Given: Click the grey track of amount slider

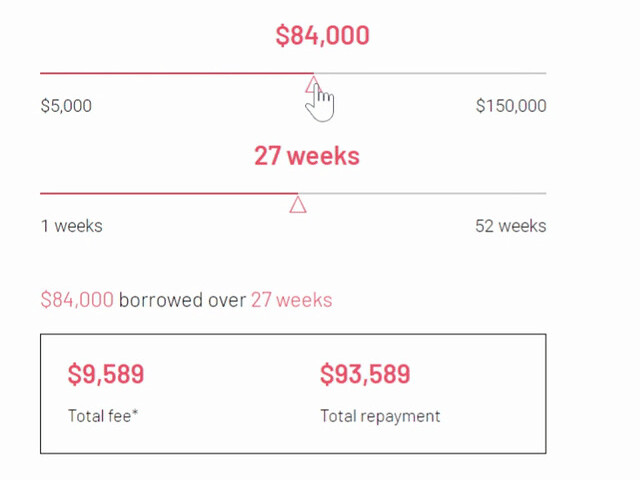Looking at the screenshot, I should (430, 73).
